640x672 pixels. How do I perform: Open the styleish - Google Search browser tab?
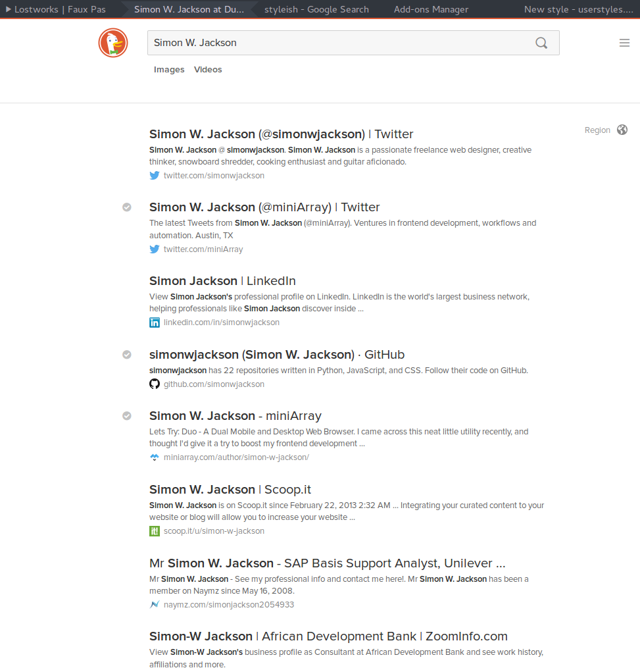pos(316,9)
